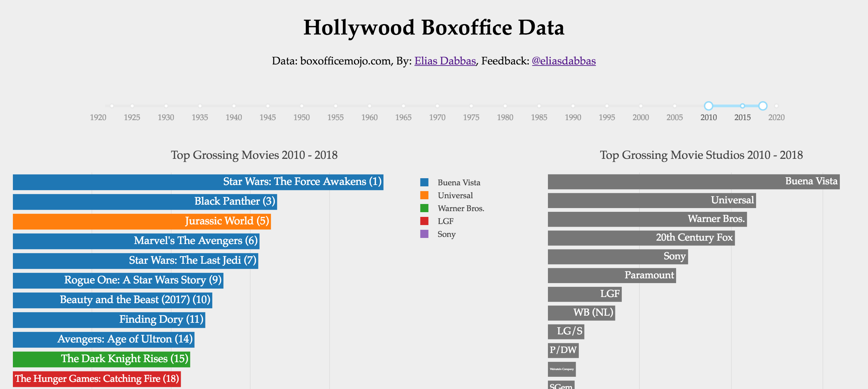
Task: Click the red Hunger Games: Catching Fire bar
Action: click(97, 379)
